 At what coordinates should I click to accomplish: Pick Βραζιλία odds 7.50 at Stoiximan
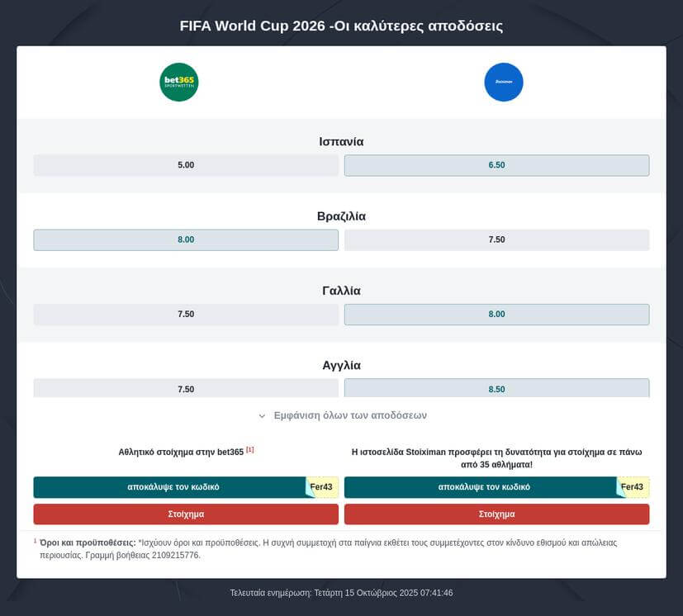pos(496,240)
